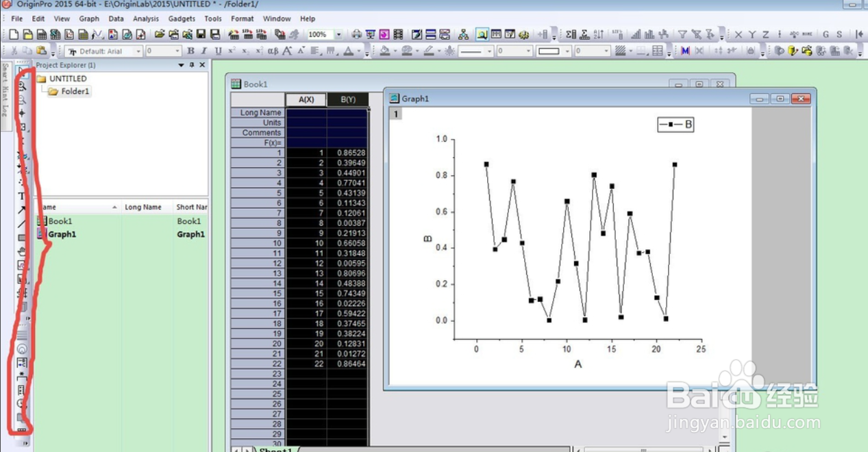This screenshot has height=452, width=868.
Task: Click the Paste icon in the edit toolbar
Action: 41,51
